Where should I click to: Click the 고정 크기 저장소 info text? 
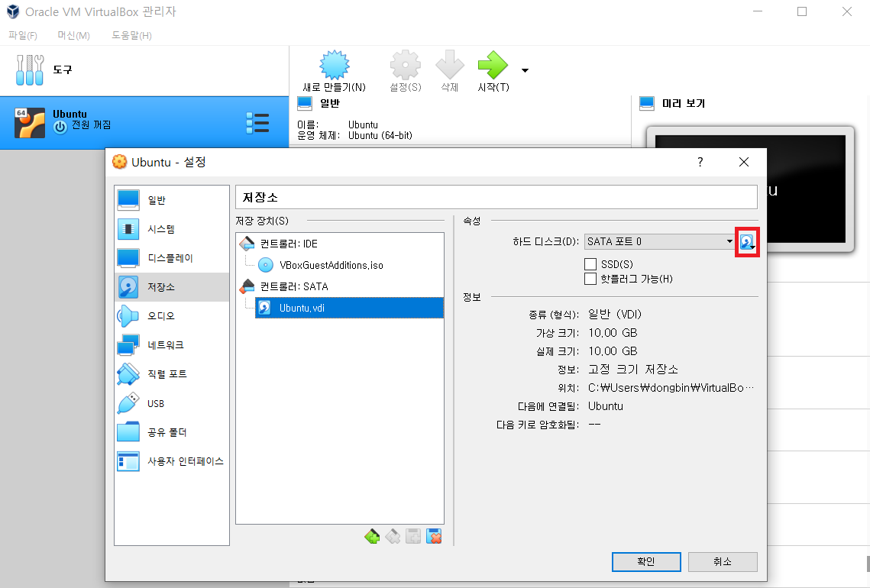pyautogui.click(x=633, y=370)
